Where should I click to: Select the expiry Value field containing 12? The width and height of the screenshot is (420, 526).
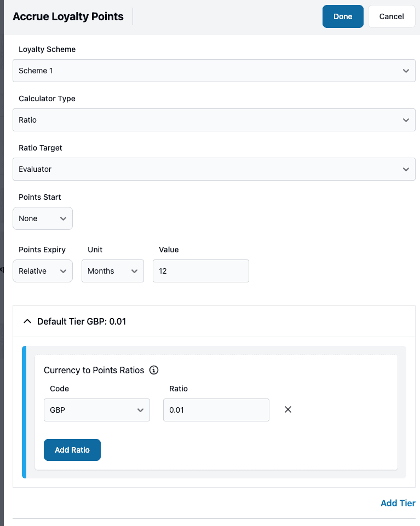tap(200, 270)
